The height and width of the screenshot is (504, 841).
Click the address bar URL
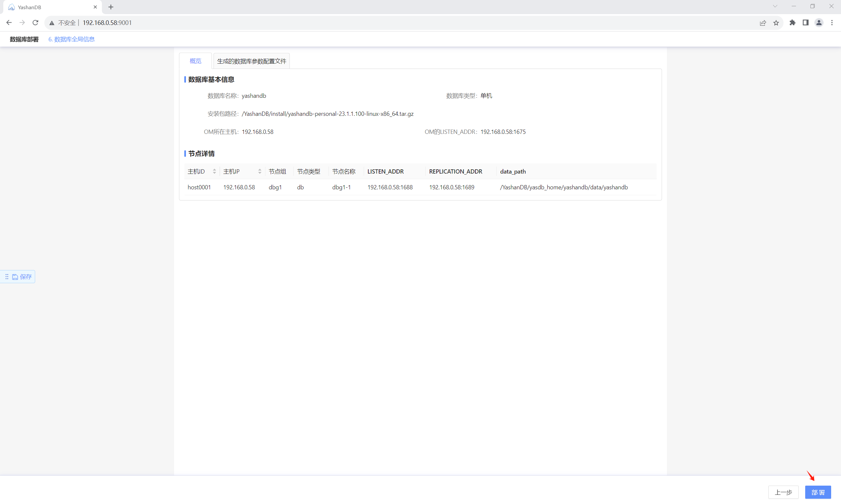pos(107,23)
